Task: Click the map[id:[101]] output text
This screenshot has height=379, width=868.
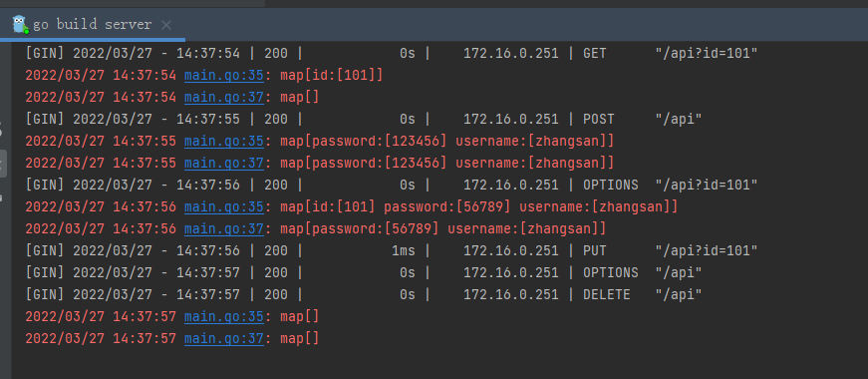Action: (x=332, y=75)
